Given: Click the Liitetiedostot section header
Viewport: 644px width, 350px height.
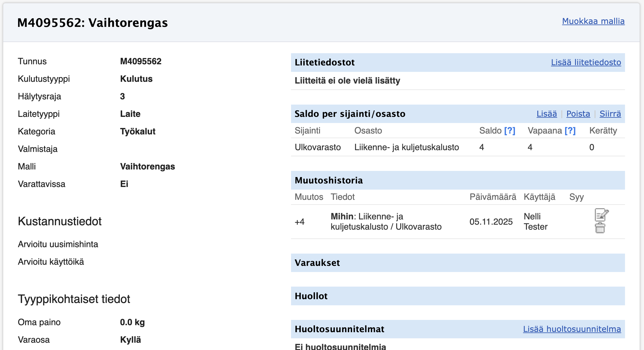Looking at the screenshot, I should 325,62.
